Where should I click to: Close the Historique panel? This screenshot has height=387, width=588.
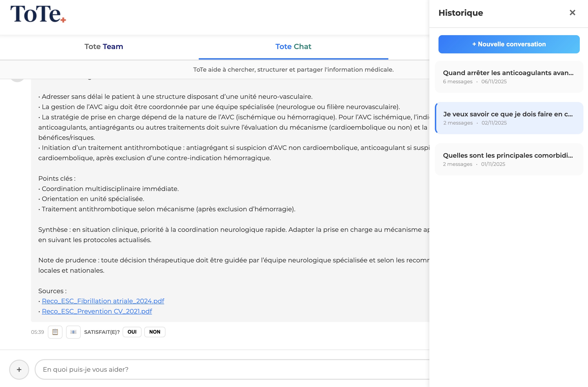(x=573, y=13)
